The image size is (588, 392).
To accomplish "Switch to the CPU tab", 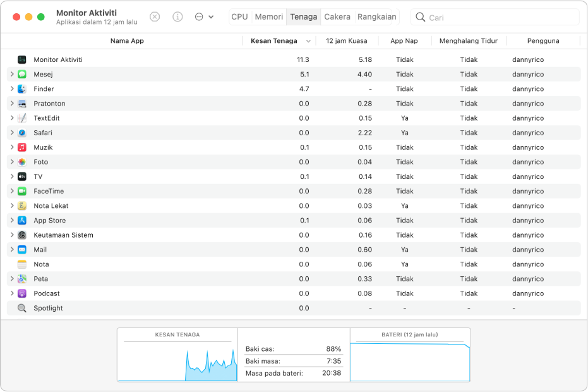I will point(239,17).
